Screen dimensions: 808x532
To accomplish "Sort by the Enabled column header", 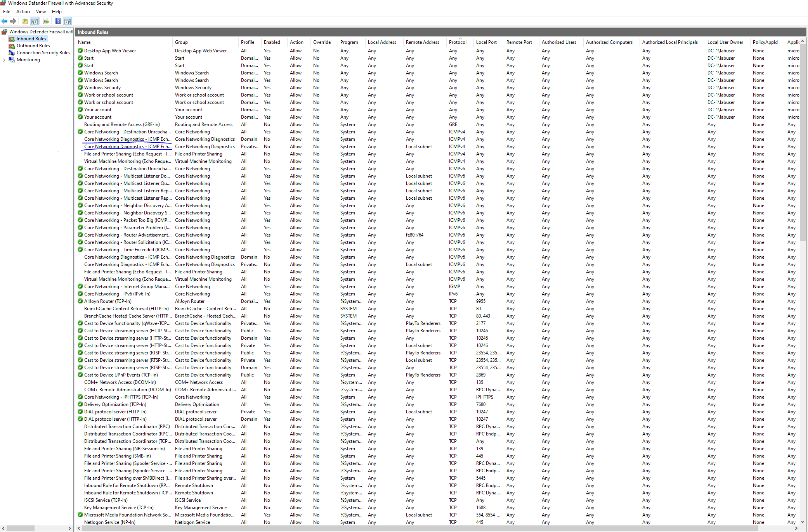I will click(272, 42).
